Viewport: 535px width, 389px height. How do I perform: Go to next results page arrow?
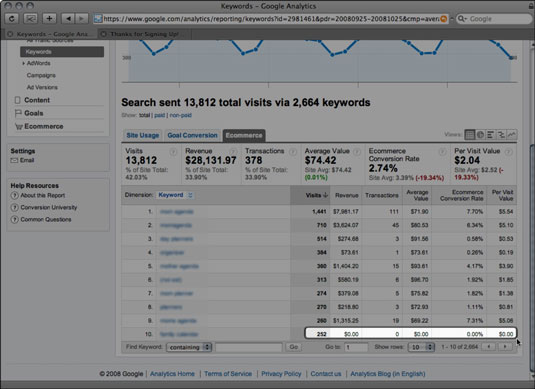pos(505,347)
